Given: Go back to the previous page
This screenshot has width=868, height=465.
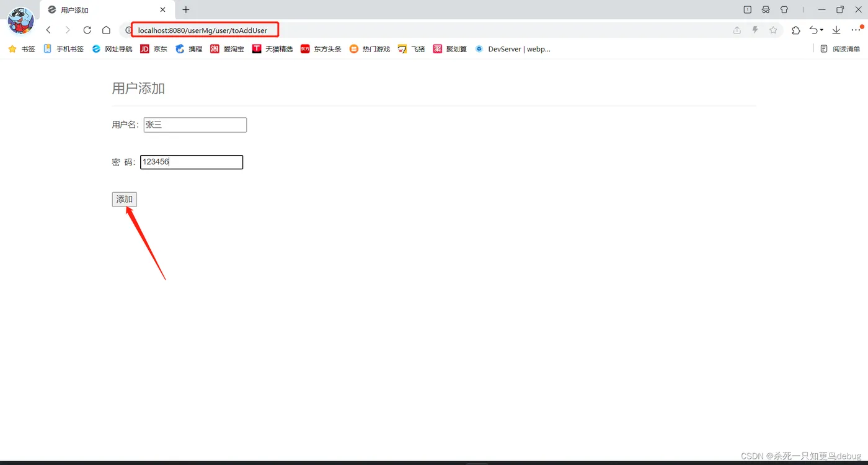Looking at the screenshot, I should (48, 30).
